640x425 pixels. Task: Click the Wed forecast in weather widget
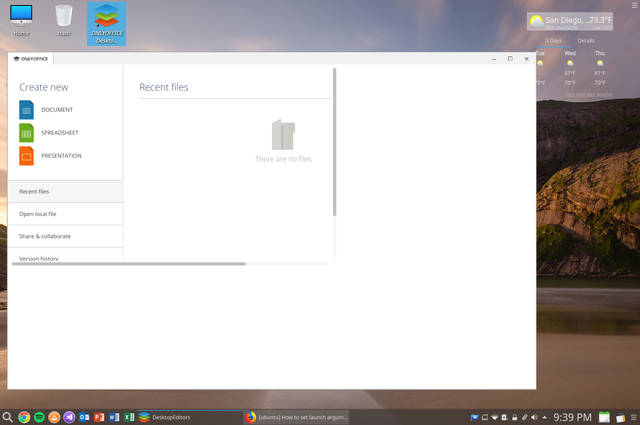click(x=570, y=68)
